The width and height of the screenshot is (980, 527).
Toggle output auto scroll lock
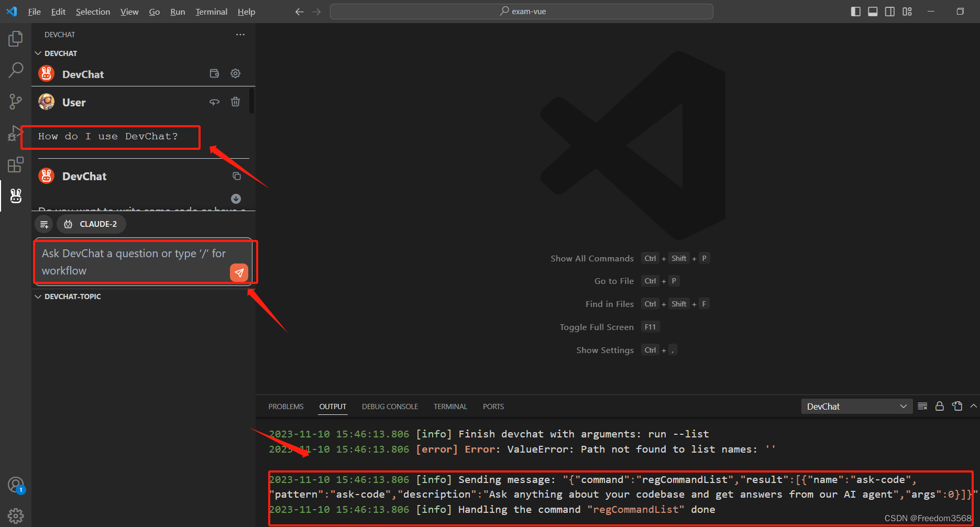940,407
